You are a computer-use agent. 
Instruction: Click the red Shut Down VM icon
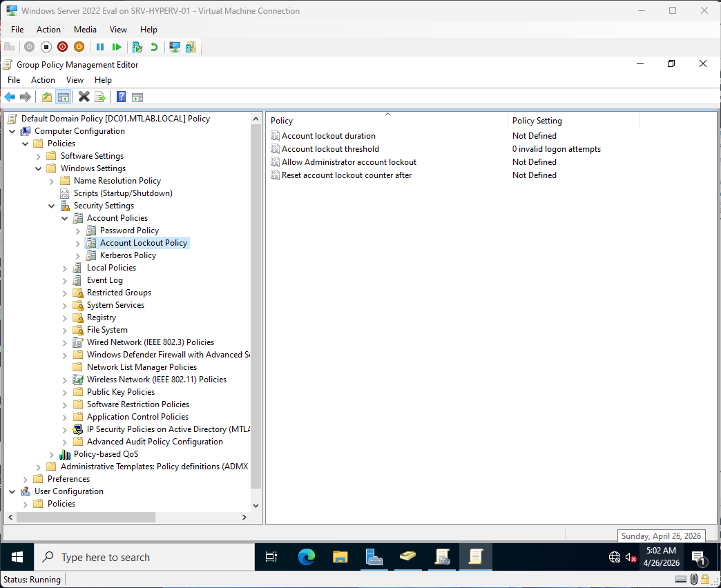tap(63, 47)
